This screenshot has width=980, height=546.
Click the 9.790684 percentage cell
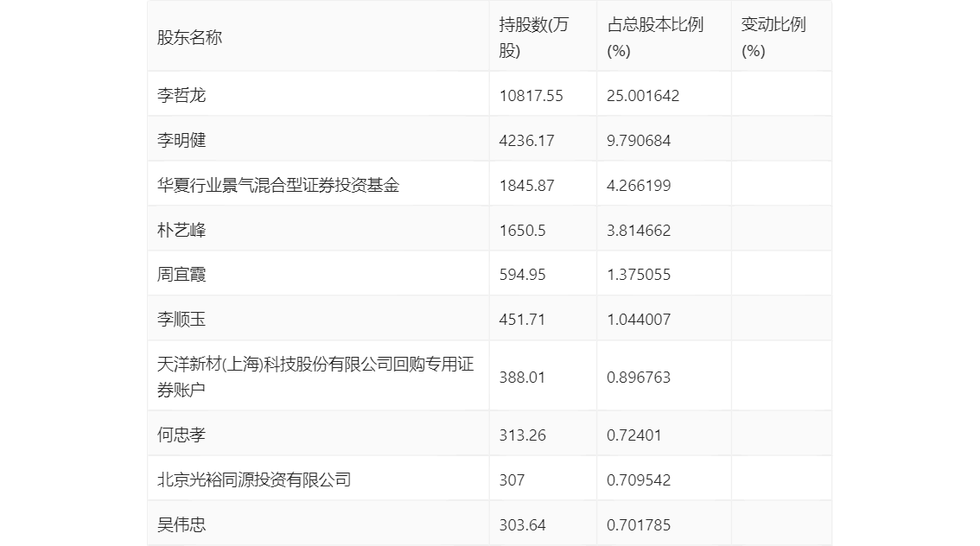(x=639, y=141)
